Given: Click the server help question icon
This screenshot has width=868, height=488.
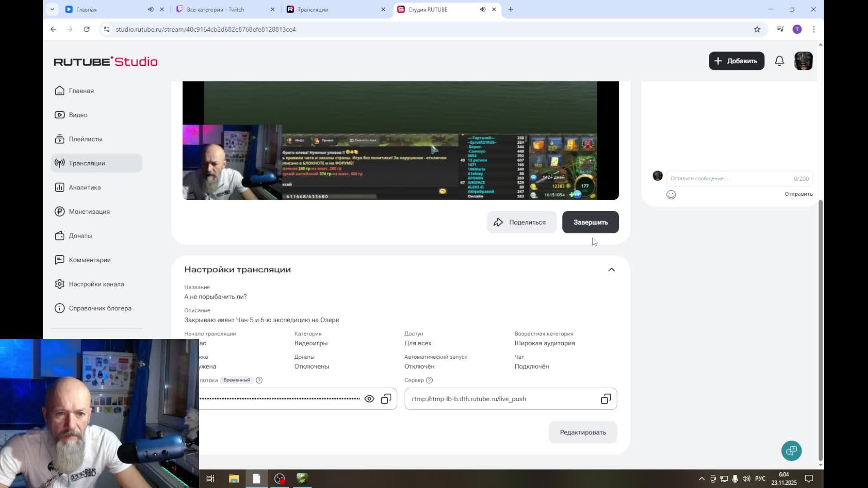Looking at the screenshot, I should [429, 380].
